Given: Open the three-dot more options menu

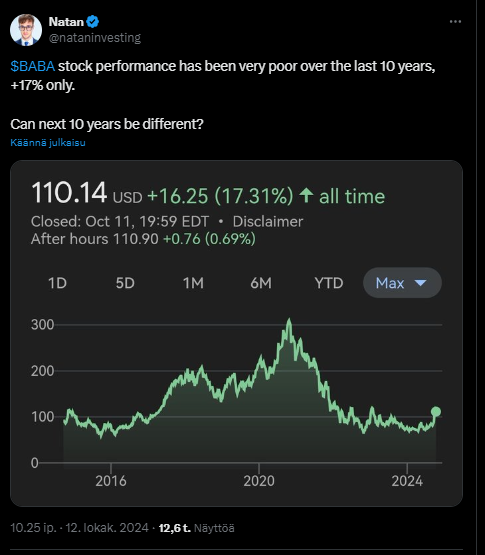Looking at the screenshot, I should (455, 22).
